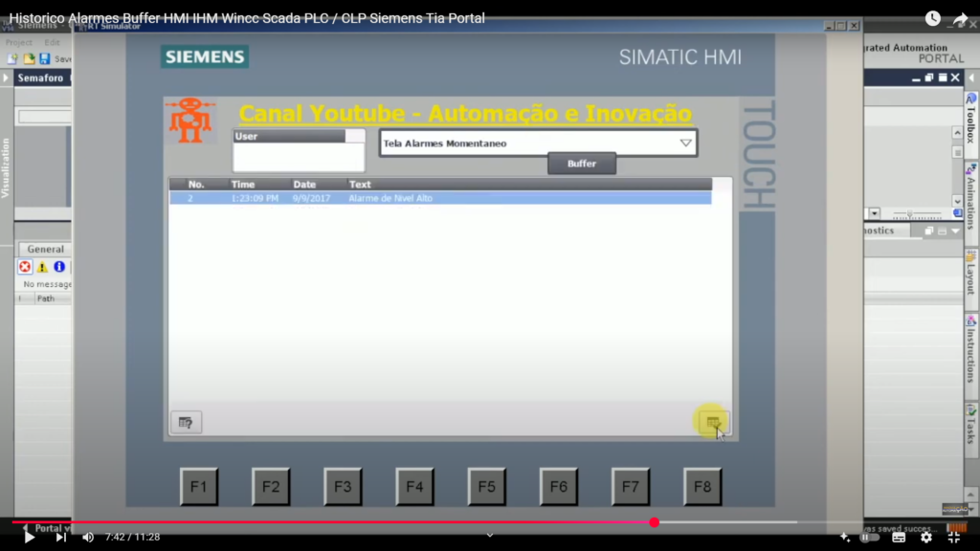Click the F7 function key button
The image size is (980, 551).
631,487
